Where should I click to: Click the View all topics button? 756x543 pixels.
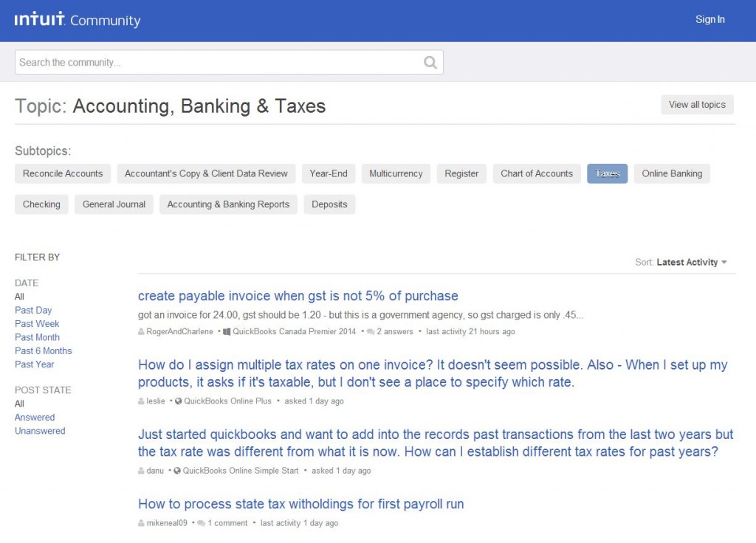(x=697, y=105)
